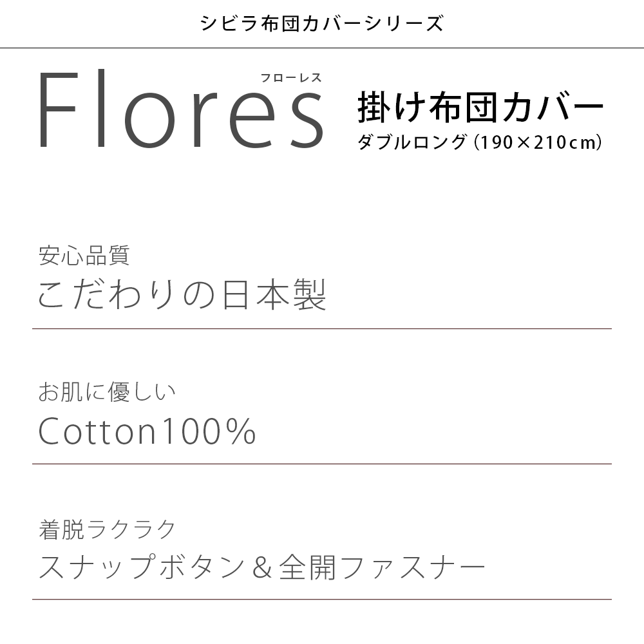Screen dimensions: 644x644
Task: Click the thin black line under the header
Action: click(x=322, y=48)
